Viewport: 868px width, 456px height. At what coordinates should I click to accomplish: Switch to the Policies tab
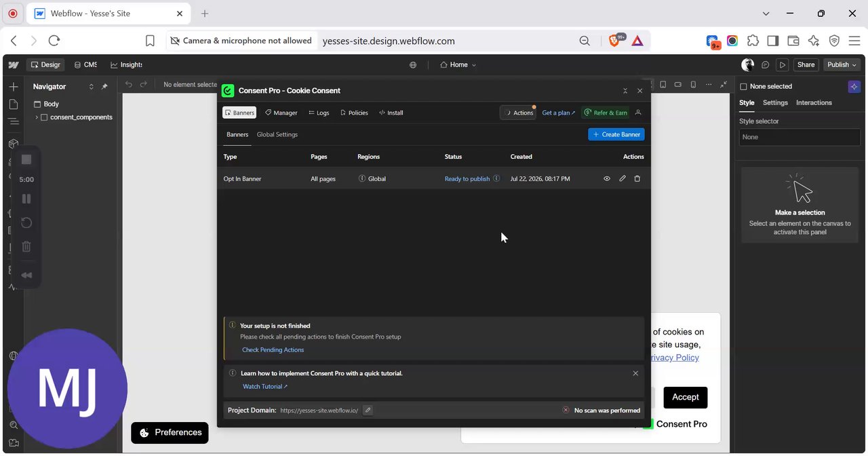(354, 113)
